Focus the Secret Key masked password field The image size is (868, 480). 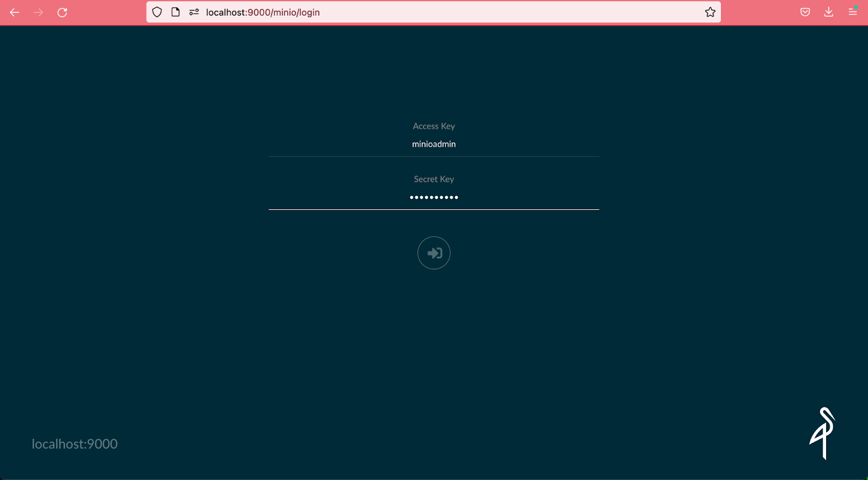point(434,198)
